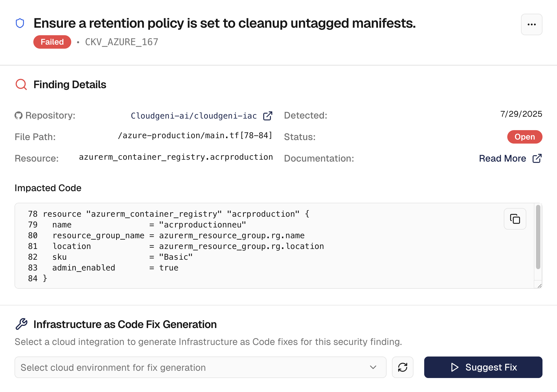Click the Read More external link icon
Viewport: 557px width, 392px height.
(537, 158)
